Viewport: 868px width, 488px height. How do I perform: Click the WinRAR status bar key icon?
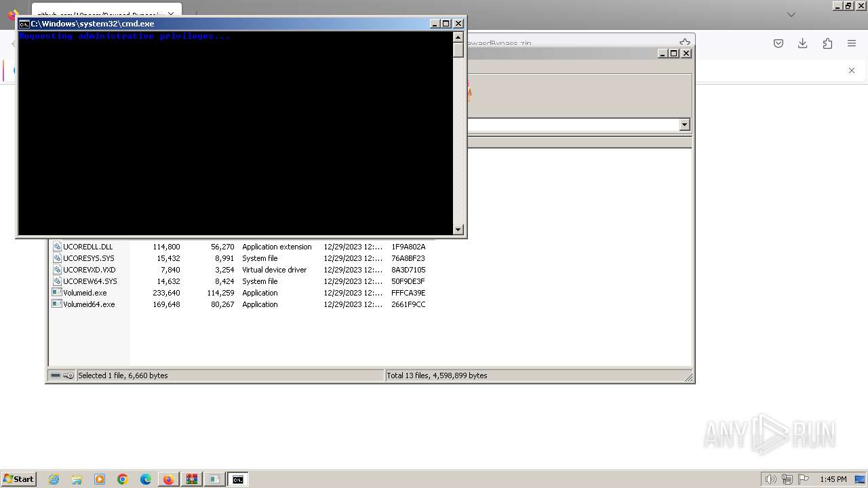pos(68,375)
